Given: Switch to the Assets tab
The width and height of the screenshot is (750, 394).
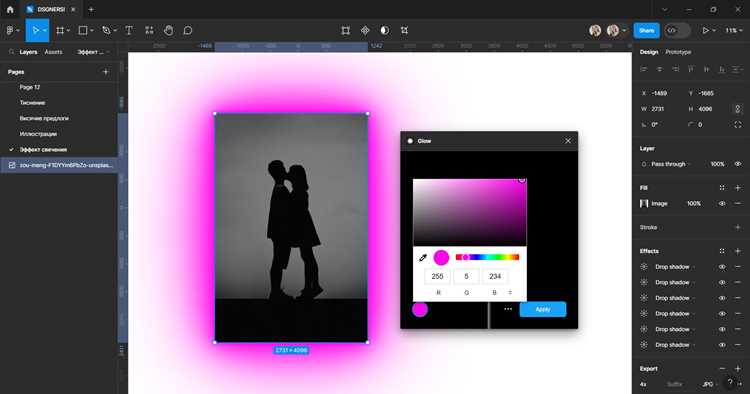Looking at the screenshot, I should point(54,52).
